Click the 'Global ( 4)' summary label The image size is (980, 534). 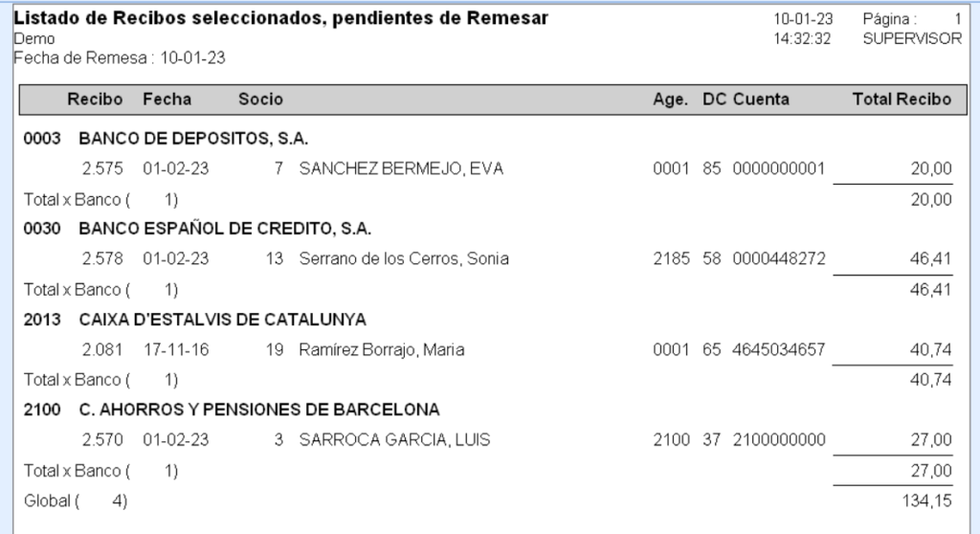[75, 501]
